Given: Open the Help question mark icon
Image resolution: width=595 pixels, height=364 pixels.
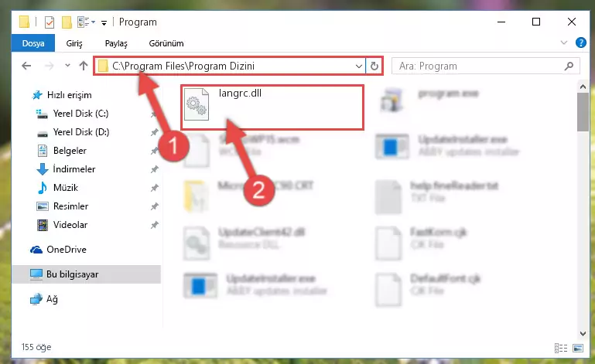Looking at the screenshot, I should pyautogui.click(x=580, y=43).
